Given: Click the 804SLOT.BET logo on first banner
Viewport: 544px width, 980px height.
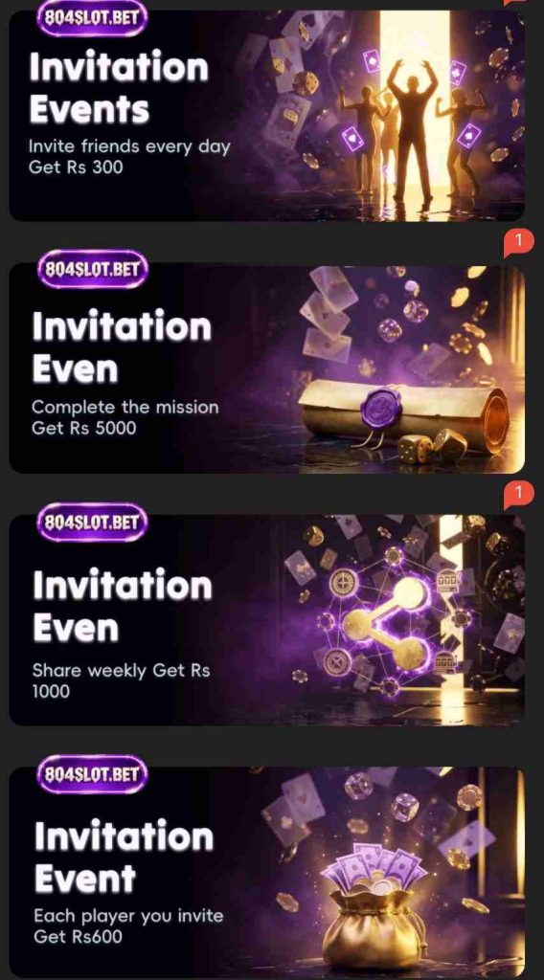Looking at the screenshot, I should pos(92,16).
